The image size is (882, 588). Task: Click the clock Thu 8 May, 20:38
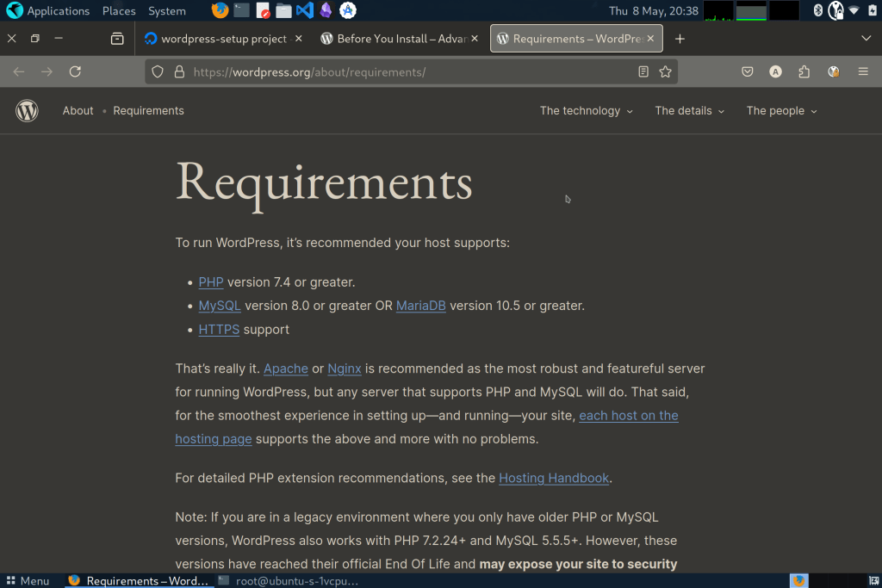(653, 10)
